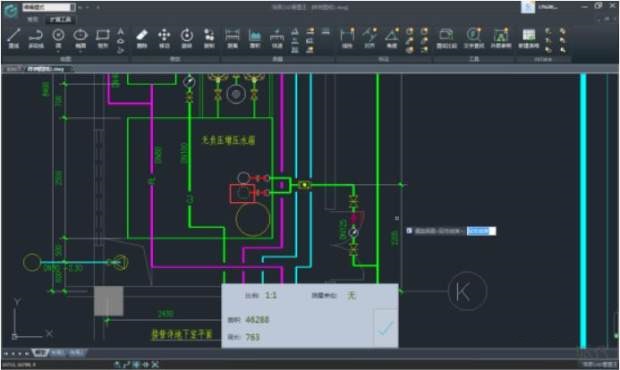The width and height of the screenshot is (620, 370).
Task: Choose the Circle drawing tool
Action: click(x=58, y=38)
